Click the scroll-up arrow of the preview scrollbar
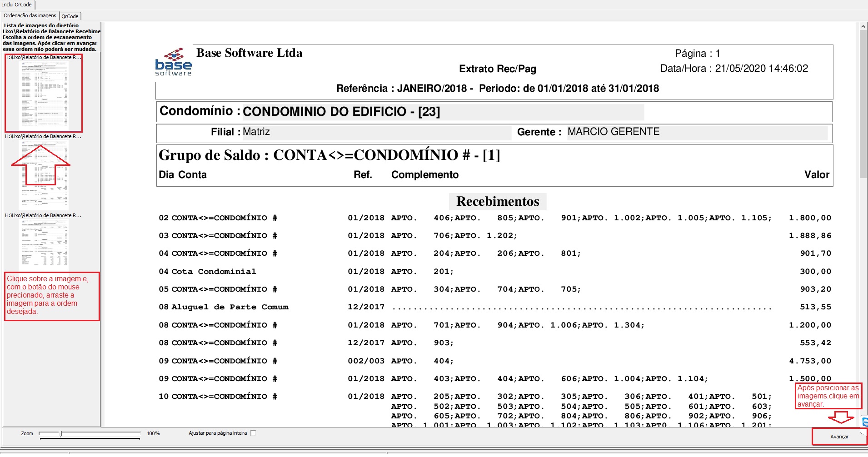 863,26
